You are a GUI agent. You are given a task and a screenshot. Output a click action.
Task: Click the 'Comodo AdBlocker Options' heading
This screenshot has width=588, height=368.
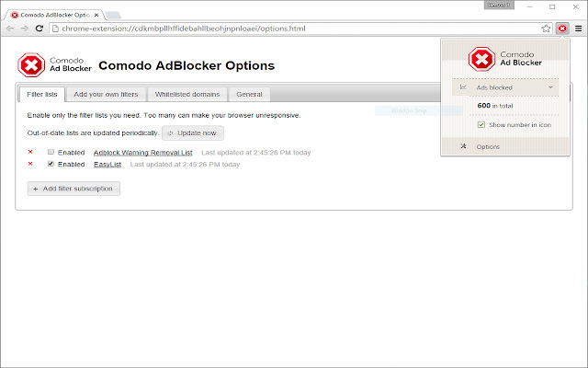187,65
